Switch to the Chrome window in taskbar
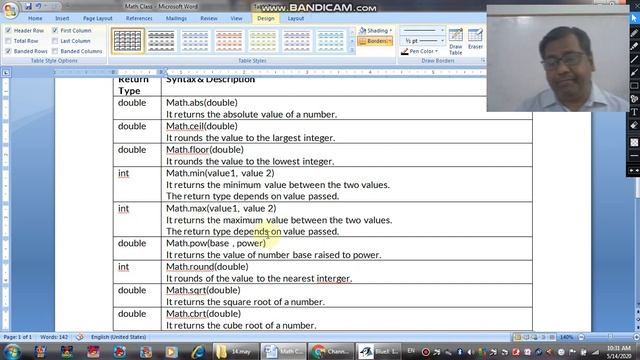 pyautogui.click(x=331, y=351)
